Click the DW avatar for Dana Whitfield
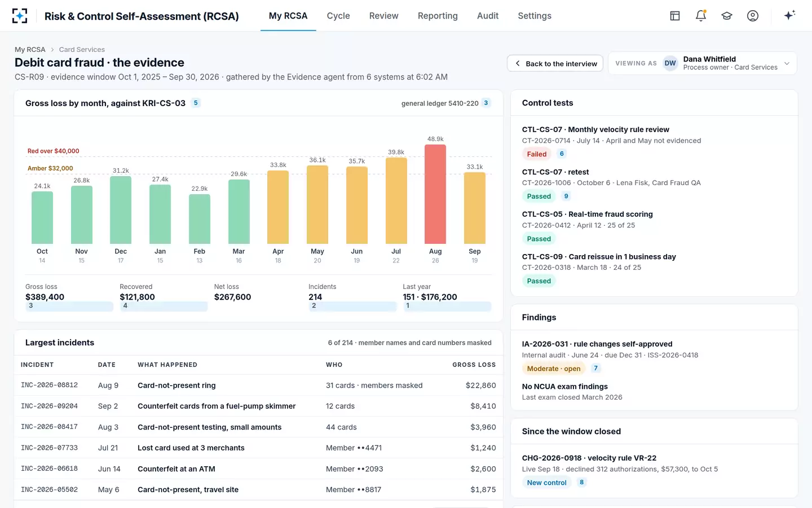The width and height of the screenshot is (812, 508). click(x=670, y=63)
